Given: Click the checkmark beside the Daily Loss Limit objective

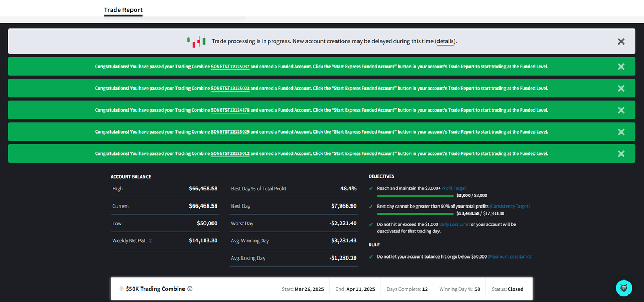Looking at the screenshot, I should (x=371, y=224).
